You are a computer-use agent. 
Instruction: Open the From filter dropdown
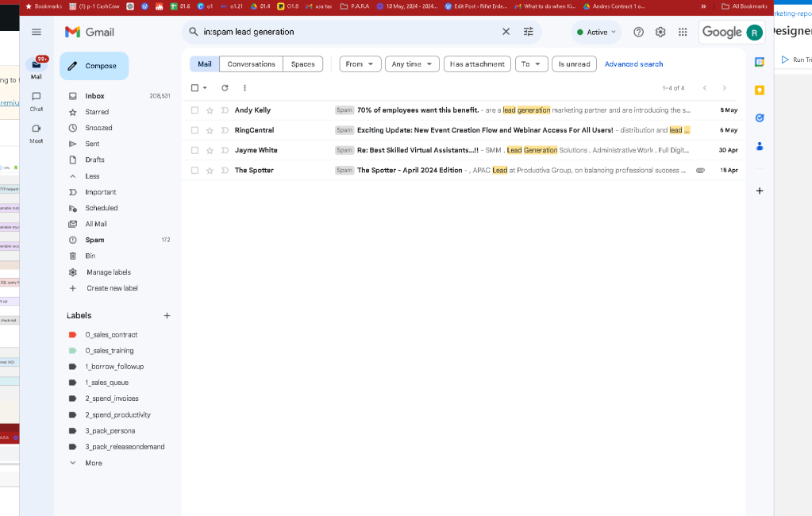coord(360,64)
